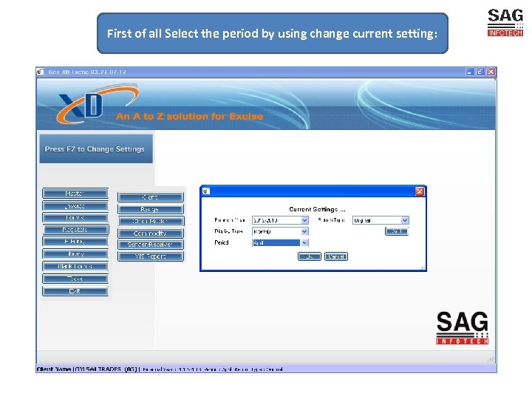532x399 pixels.
Task: Expand the Display Type dropdown arrow
Action: coord(304,231)
